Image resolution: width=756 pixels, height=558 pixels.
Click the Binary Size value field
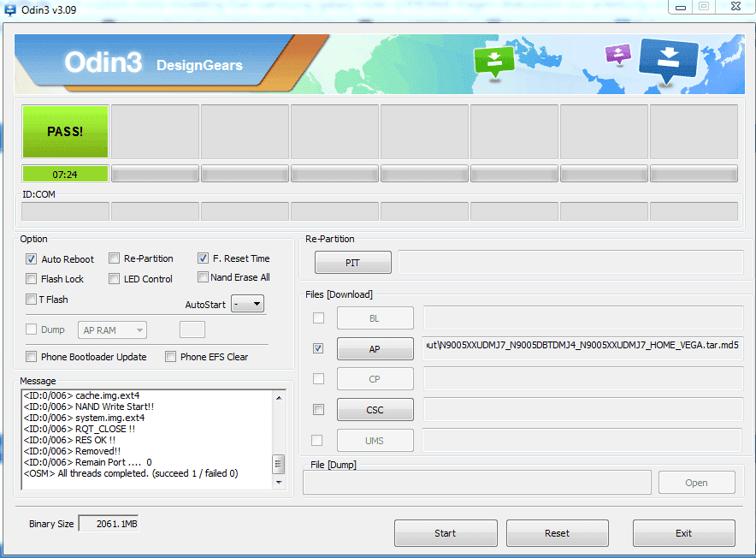pyautogui.click(x=109, y=524)
